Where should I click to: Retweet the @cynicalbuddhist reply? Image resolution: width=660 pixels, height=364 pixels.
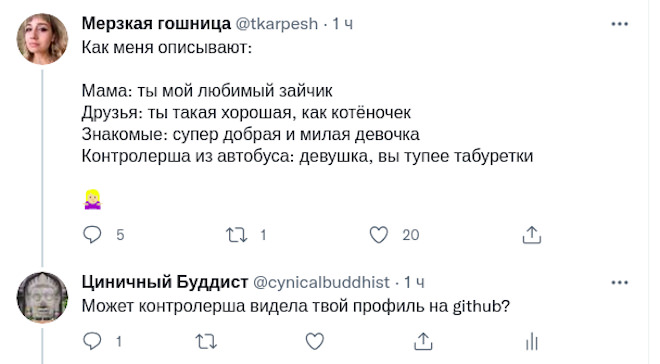(x=206, y=341)
